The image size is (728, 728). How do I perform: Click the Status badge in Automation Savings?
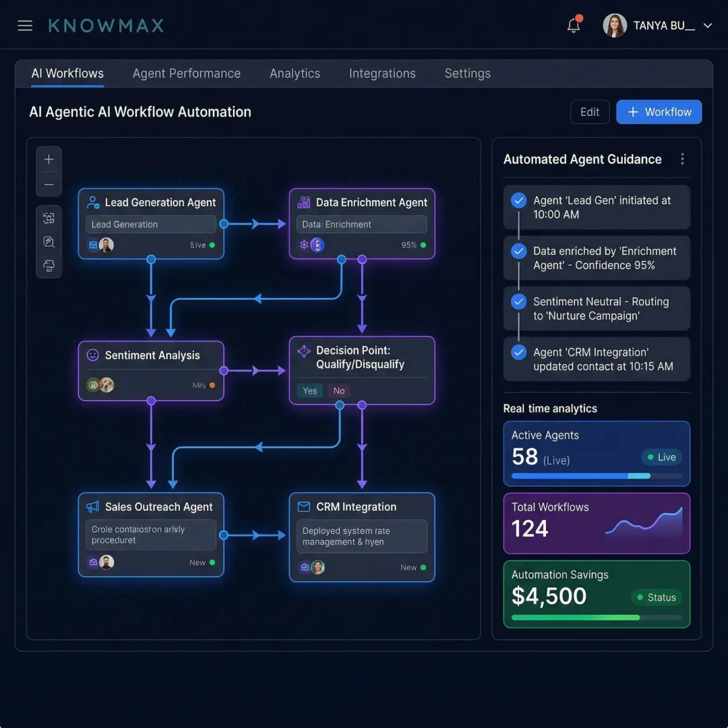657,597
